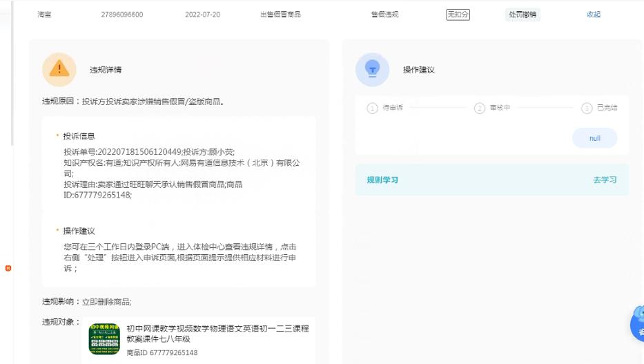The image size is (644, 364).
Task: Click 商品ID 677779265148 under the product title
Action: point(162,353)
